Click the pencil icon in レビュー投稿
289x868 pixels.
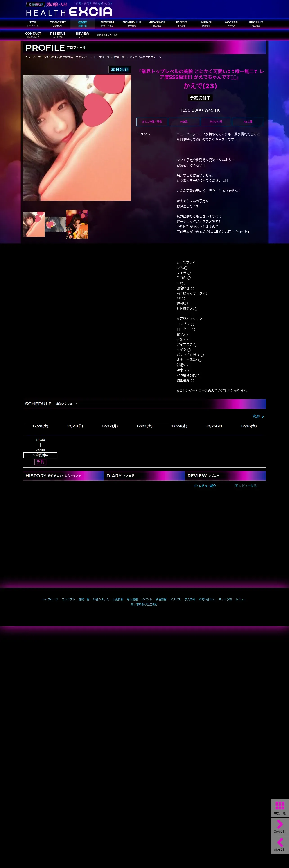pos(236,486)
